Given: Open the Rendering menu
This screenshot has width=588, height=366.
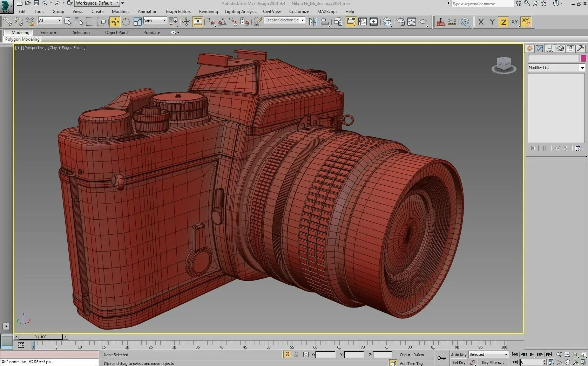Looking at the screenshot, I should pos(208,12).
